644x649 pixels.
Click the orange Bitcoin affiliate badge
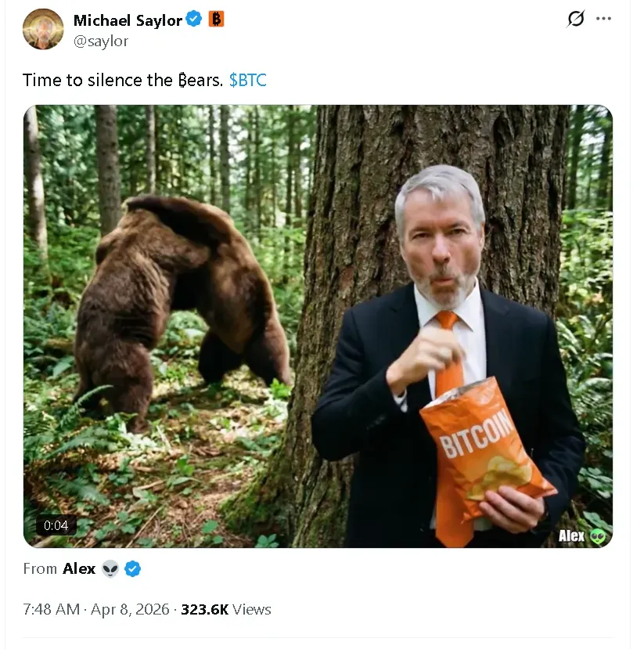click(216, 20)
